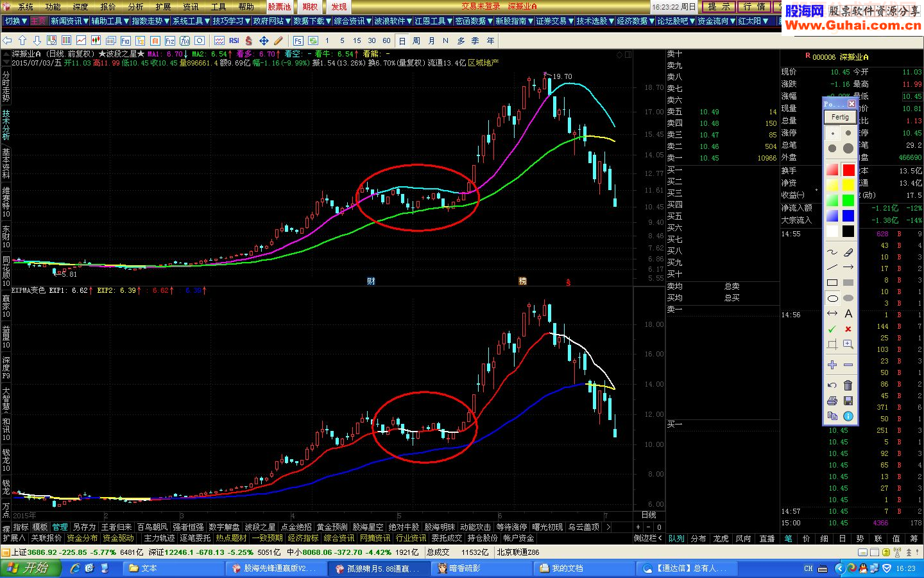Open the 波浪软件 dropdown
This screenshot has height=578, width=924.
click(x=392, y=21)
